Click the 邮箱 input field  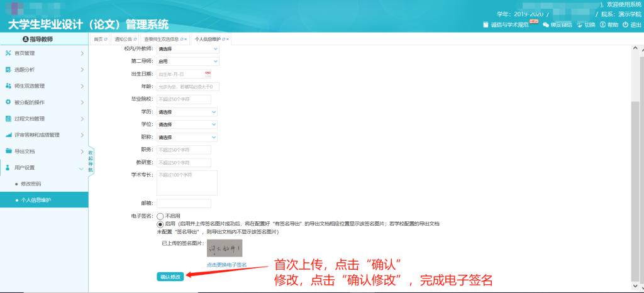[184, 203]
